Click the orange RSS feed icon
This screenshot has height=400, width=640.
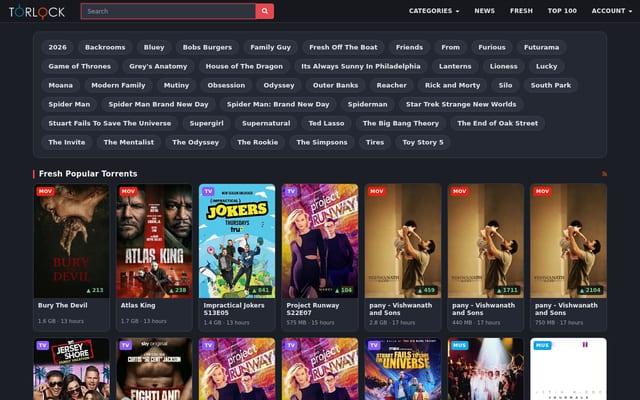[x=604, y=174]
